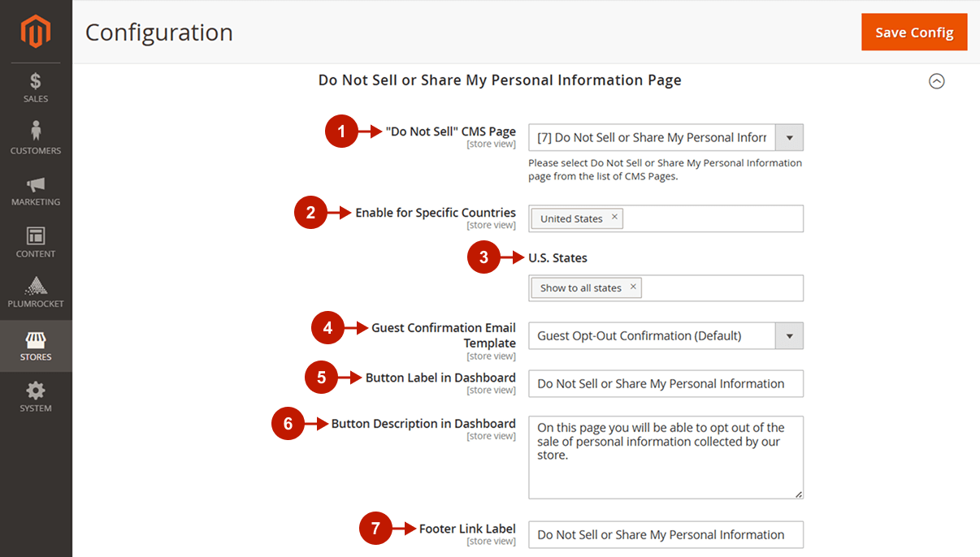
Task: Open the Stores sidebar menu
Action: (36, 346)
